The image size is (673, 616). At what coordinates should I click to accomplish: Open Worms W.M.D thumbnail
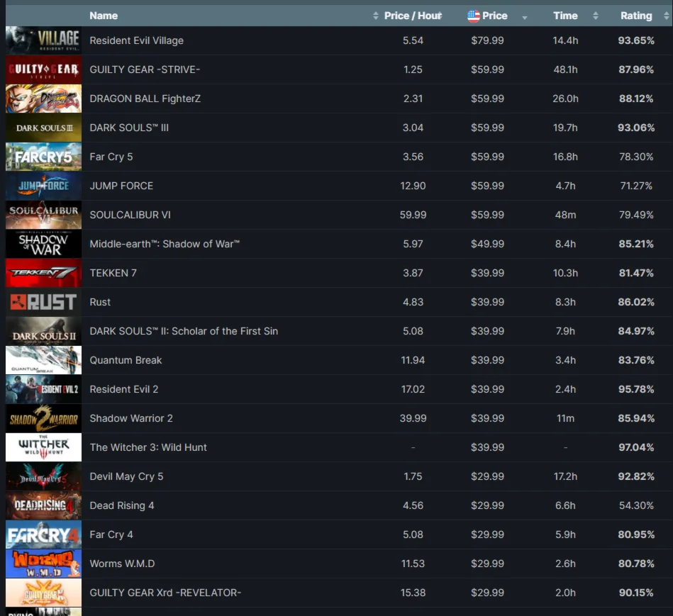43,564
